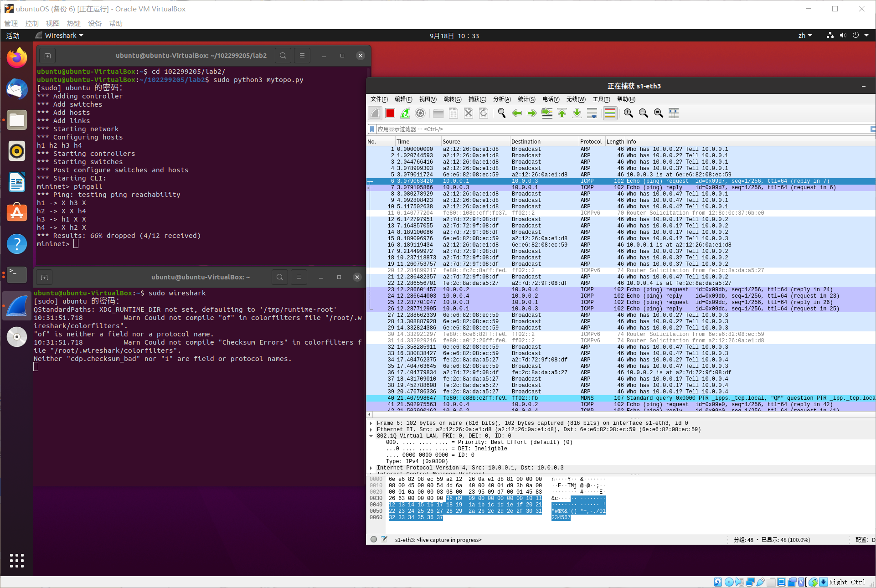
Task: Click new tab icon in lab2 terminal
Action: pyautogui.click(x=47, y=56)
